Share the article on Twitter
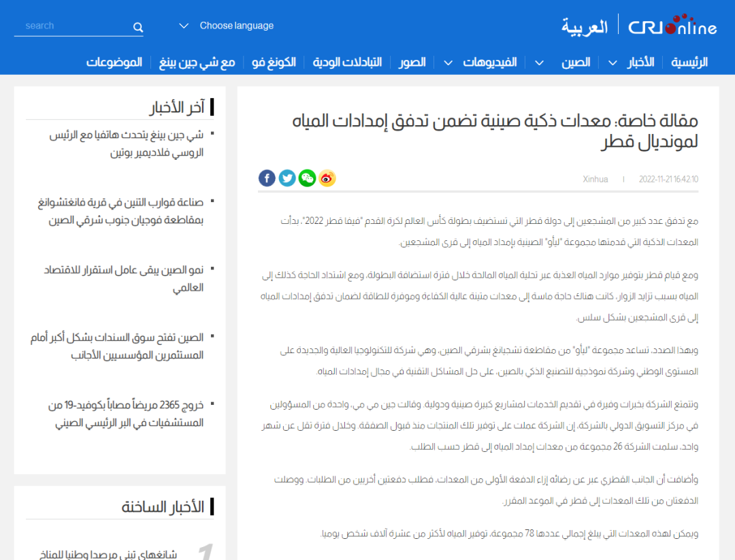Screen dimensions: 735x560 coord(287,178)
